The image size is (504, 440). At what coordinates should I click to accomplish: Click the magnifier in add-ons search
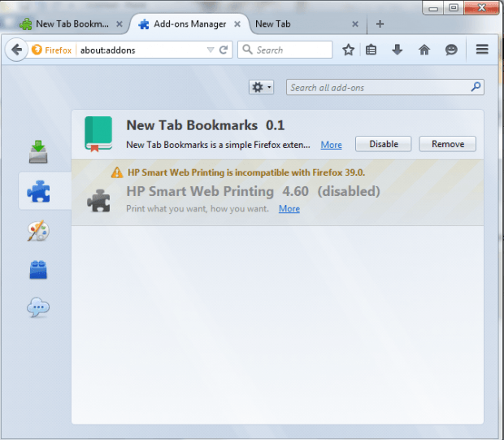(x=476, y=87)
